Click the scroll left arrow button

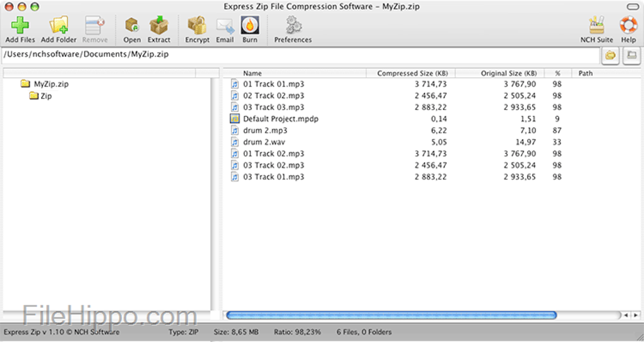tap(626, 315)
